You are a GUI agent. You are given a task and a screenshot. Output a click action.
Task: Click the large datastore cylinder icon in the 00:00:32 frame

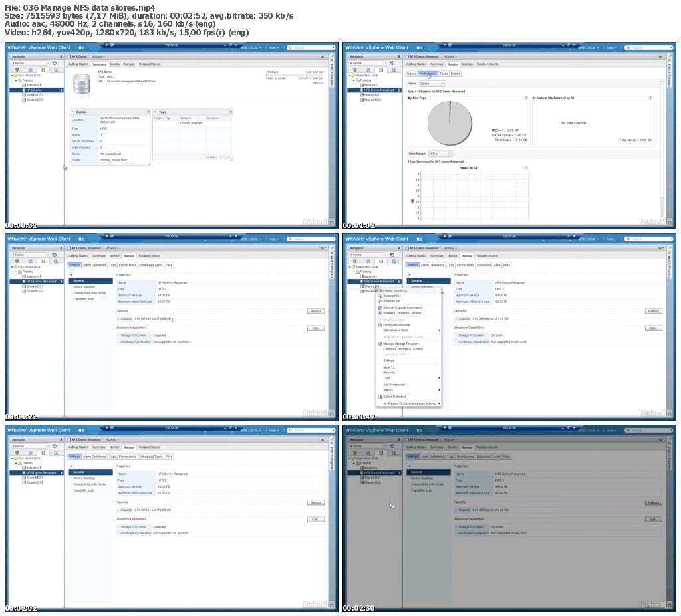point(82,85)
